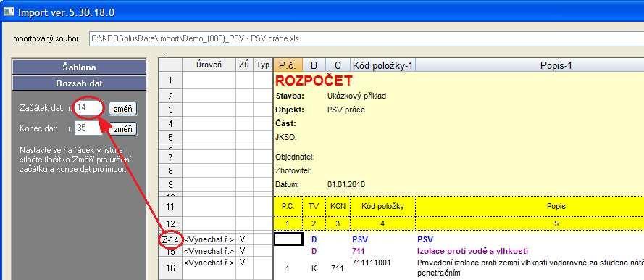Screen dimensions: 644x280
Task: Click the Datum: label cell
Action: click(x=287, y=184)
